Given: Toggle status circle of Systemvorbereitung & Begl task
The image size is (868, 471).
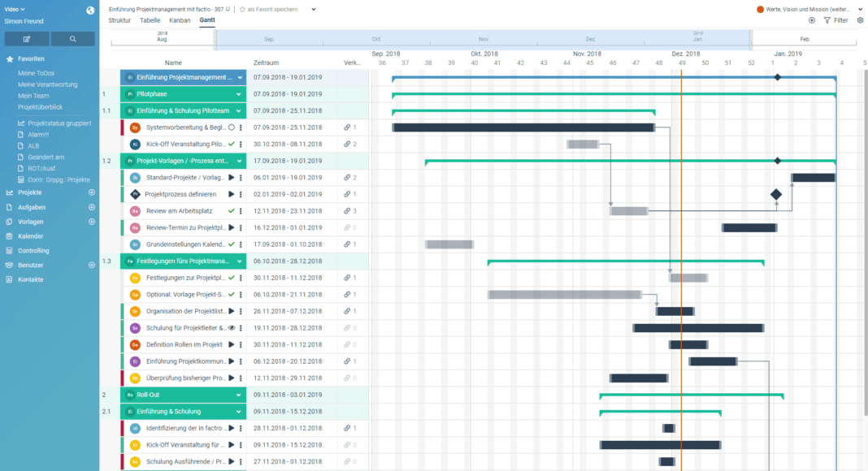Looking at the screenshot, I should point(232,127).
